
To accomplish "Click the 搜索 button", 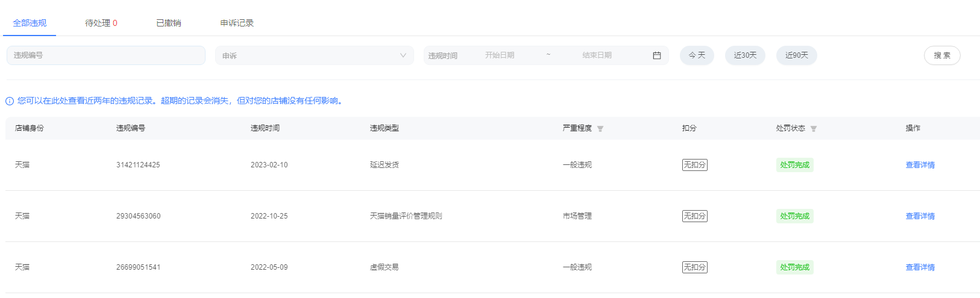I will 942,55.
